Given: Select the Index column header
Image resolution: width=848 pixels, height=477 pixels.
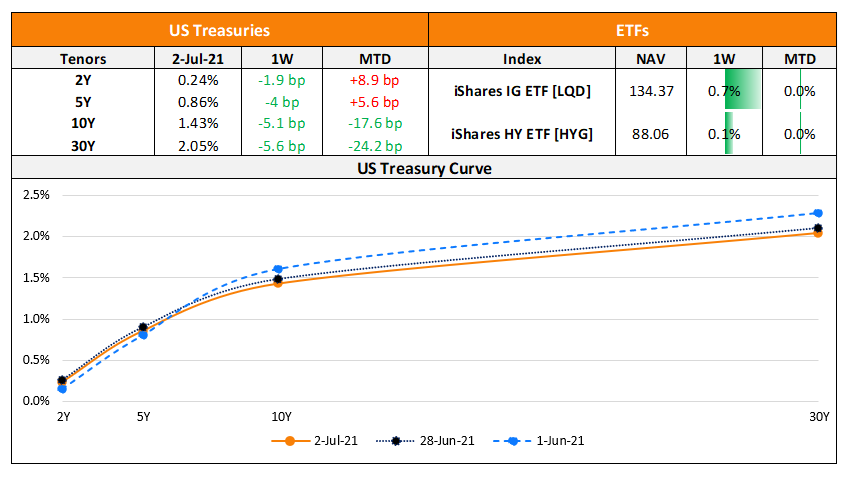Looking at the screenshot, I should click(521, 59).
